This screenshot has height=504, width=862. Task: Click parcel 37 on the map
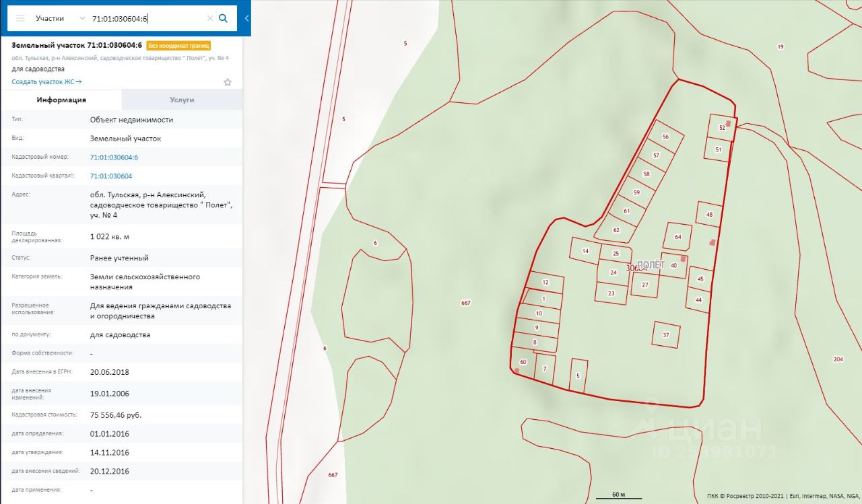666,334
